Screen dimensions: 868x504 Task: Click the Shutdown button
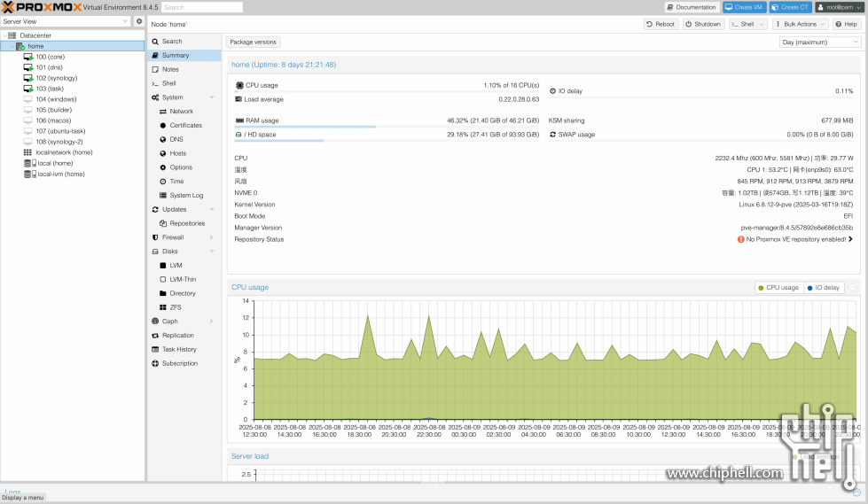click(702, 24)
